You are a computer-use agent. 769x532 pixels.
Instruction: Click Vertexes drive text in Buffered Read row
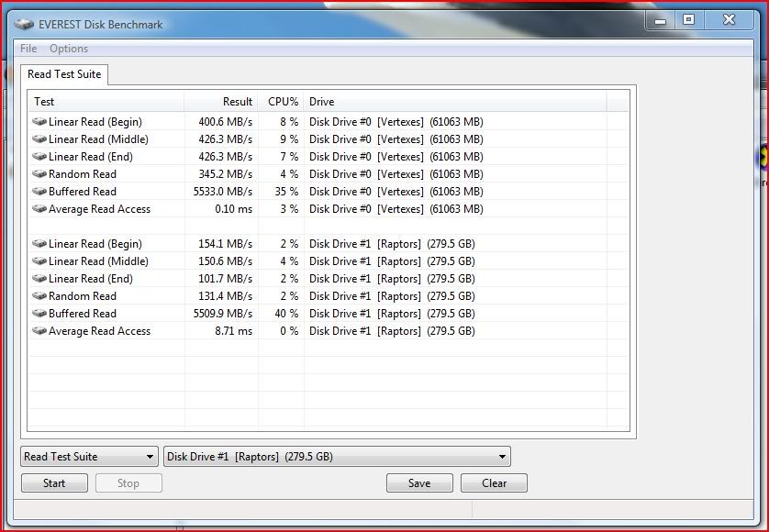pos(396,191)
